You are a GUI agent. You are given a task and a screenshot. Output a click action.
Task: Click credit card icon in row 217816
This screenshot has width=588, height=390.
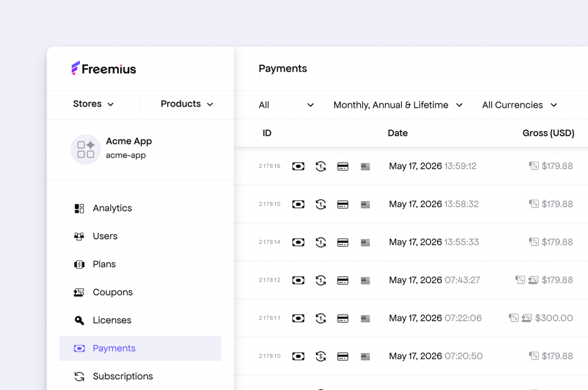pos(343,166)
